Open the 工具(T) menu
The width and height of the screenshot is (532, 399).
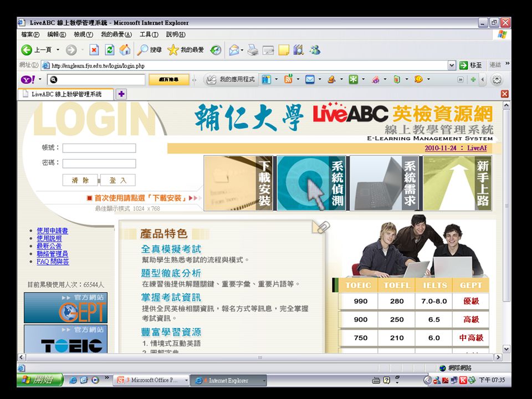point(149,34)
